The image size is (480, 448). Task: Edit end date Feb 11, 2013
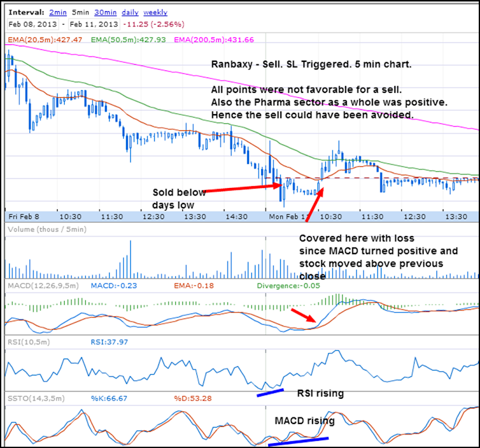pyautogui.click(x=94, y=24)
